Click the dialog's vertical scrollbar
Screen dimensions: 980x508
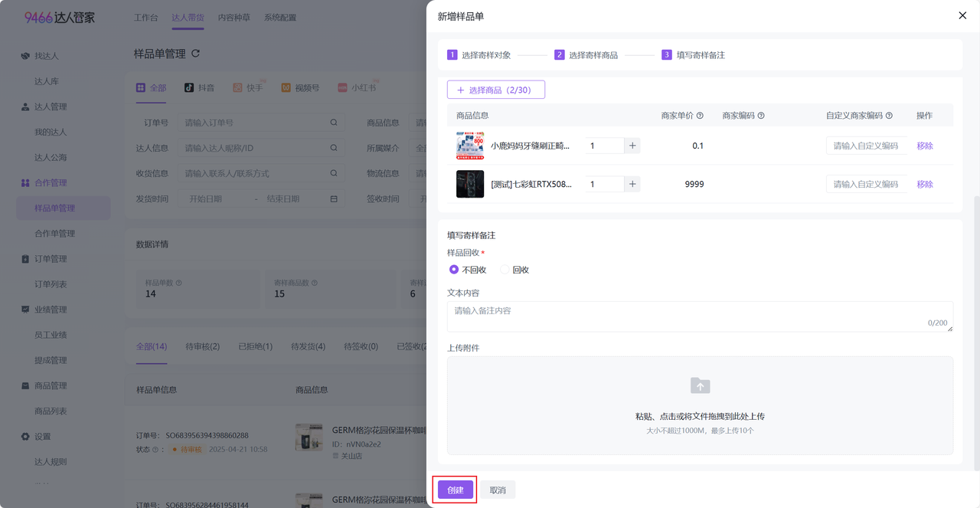pyautogui.click(x=975, y=333)
